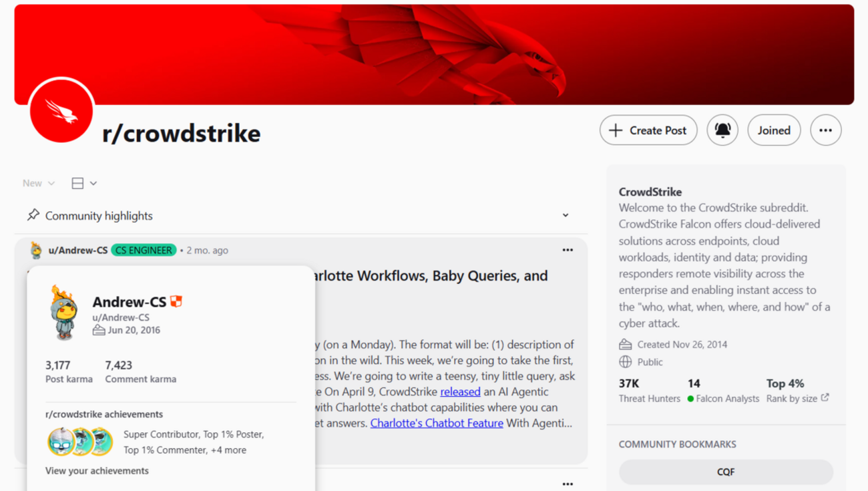This screenshot has width=868, height=491.
Task: Click the 7,423 Comment karma value
Action: click(118, 365)
